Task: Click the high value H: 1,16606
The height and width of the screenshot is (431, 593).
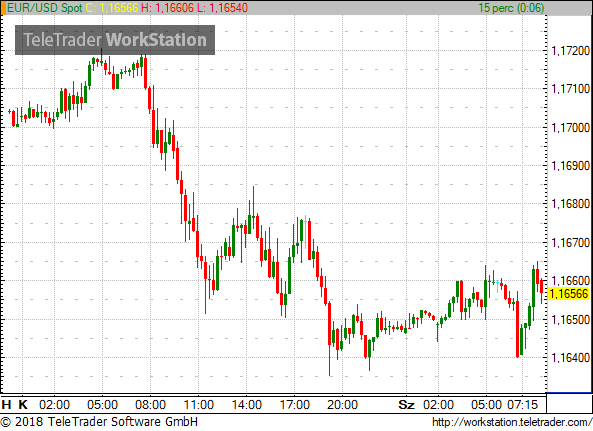Action: point(168,8)
